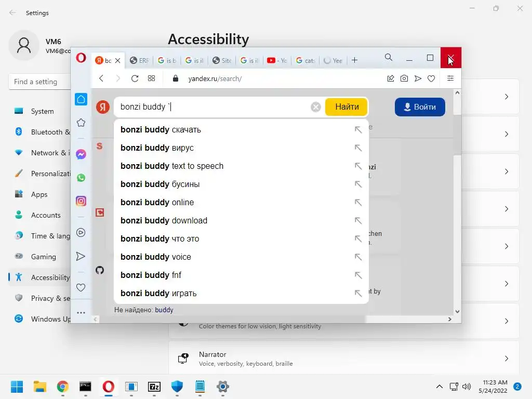532x399 pixels.
Task: Click the Yandex search input field
Action: tap(212, 107)
